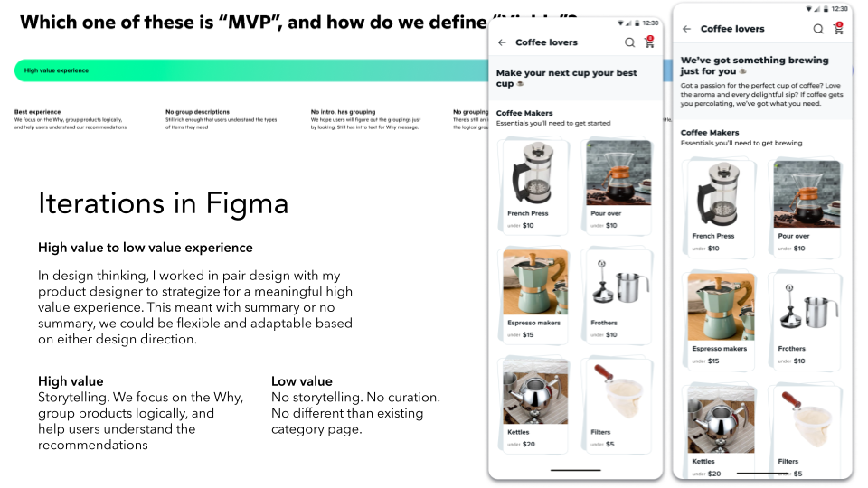Click the 'No intro, has grouping' label
The image size is (868, 488).
pos(343,112)
